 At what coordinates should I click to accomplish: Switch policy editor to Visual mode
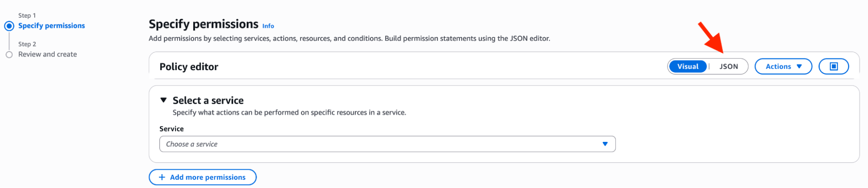(688, 67)
